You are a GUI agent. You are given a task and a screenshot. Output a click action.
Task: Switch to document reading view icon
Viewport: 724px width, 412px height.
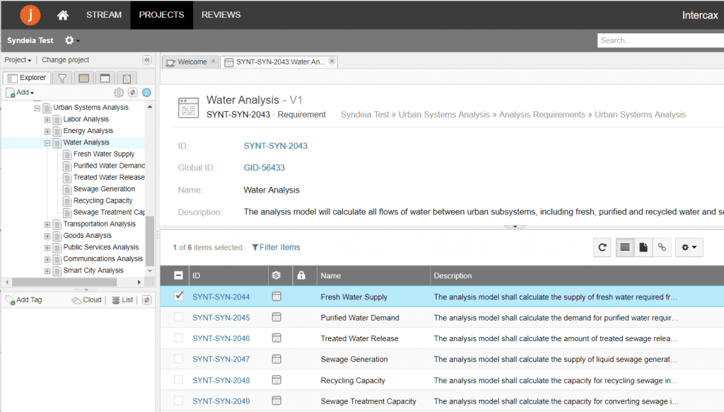[643, 248]
